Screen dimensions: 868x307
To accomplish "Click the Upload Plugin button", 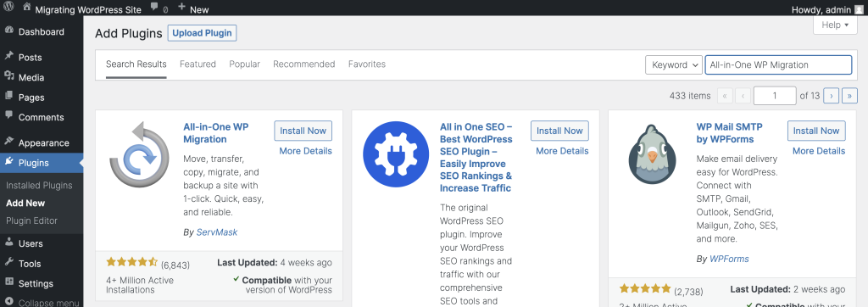I will (x=202, y=33).
